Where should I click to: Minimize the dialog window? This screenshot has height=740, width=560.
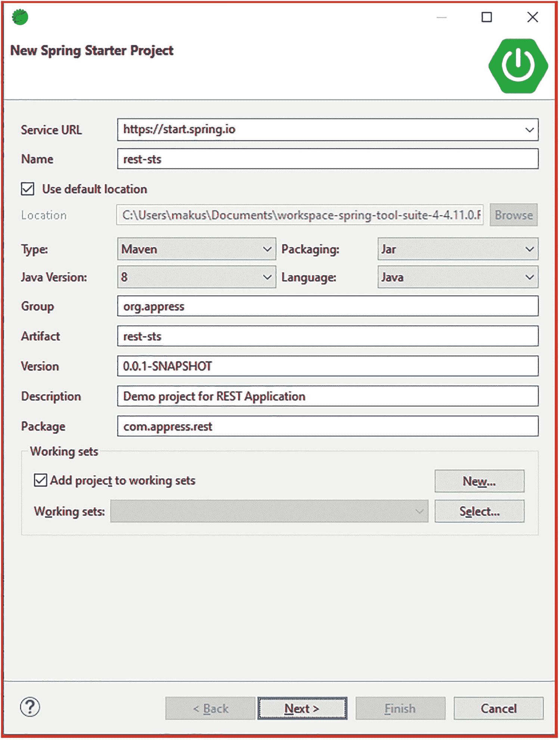click(442, 17)
